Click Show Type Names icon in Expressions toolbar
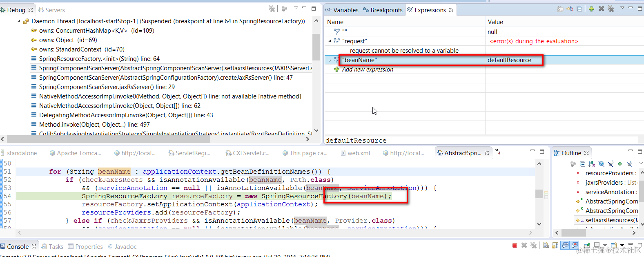Image resolution: width=644 pixels, height=257 pixels. 560,9
